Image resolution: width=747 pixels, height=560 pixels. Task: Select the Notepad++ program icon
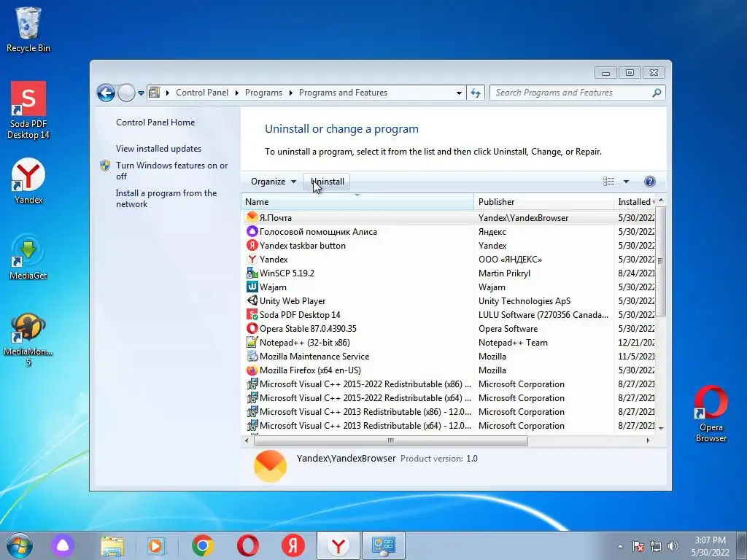252,342
